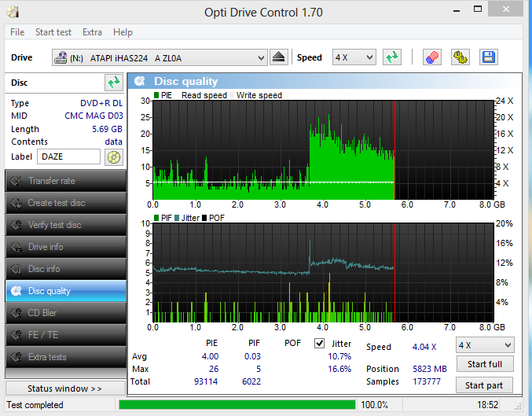Click the disc icon beside the Label field
532x416 pixels.
coord(114,157)
